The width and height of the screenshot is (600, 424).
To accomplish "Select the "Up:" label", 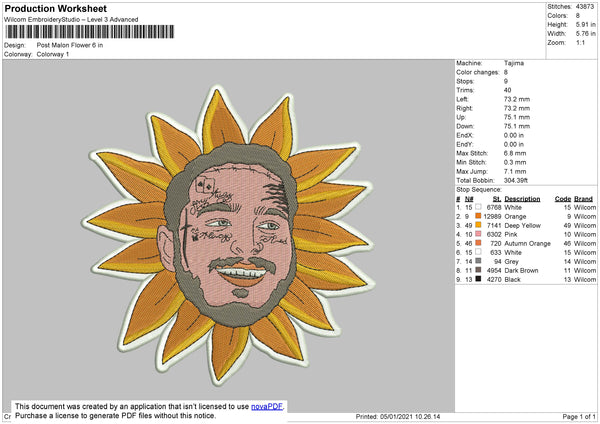I will pos(461,117).
